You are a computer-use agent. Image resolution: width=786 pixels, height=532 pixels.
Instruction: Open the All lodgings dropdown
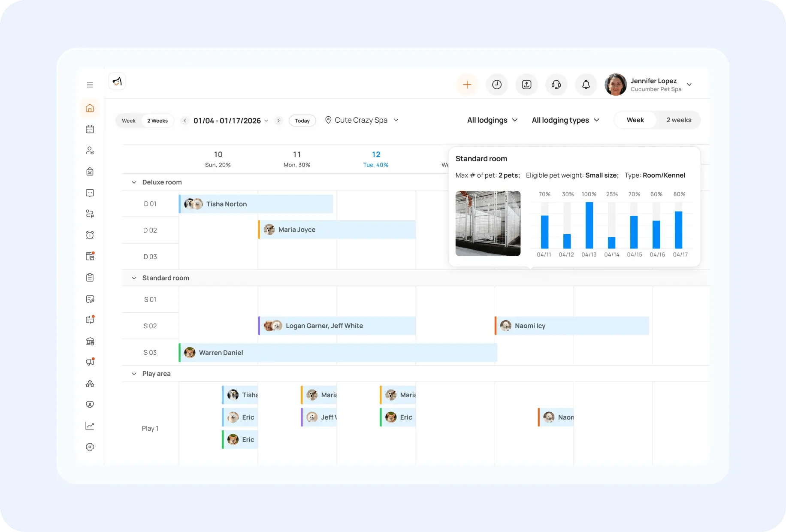(x=492, y=120)
